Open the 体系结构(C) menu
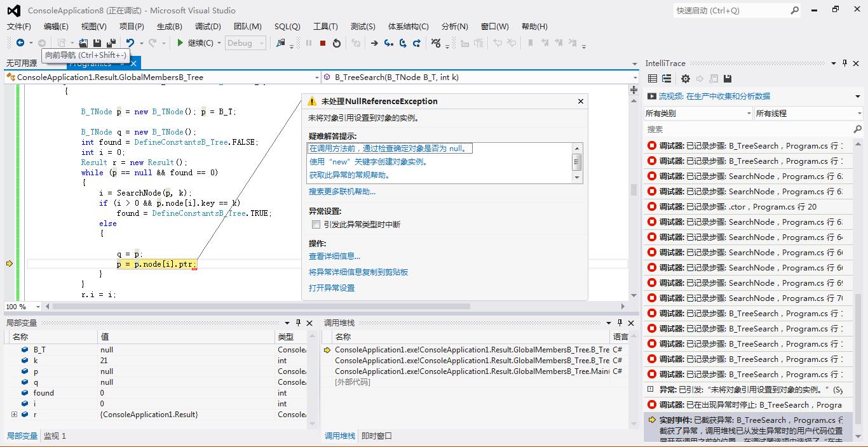Image resolution: width=868 pixels, height=447 pixels. point(409,26)
